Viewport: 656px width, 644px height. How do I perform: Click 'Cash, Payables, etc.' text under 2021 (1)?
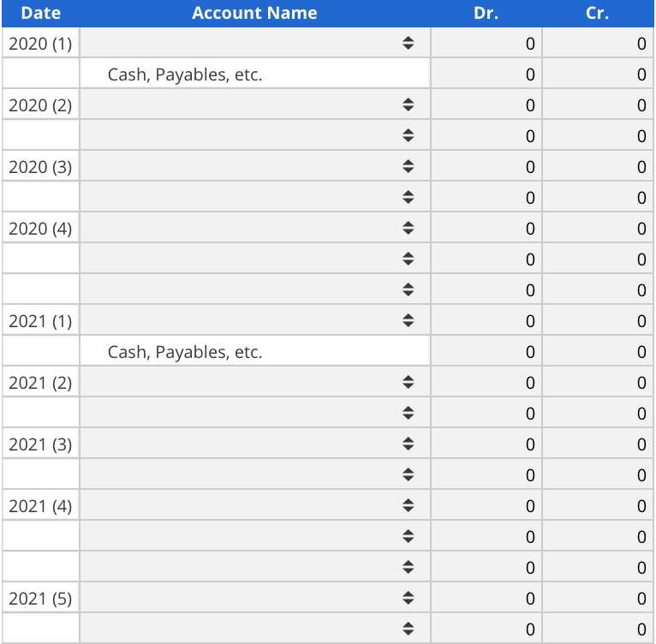click(185, 352)
